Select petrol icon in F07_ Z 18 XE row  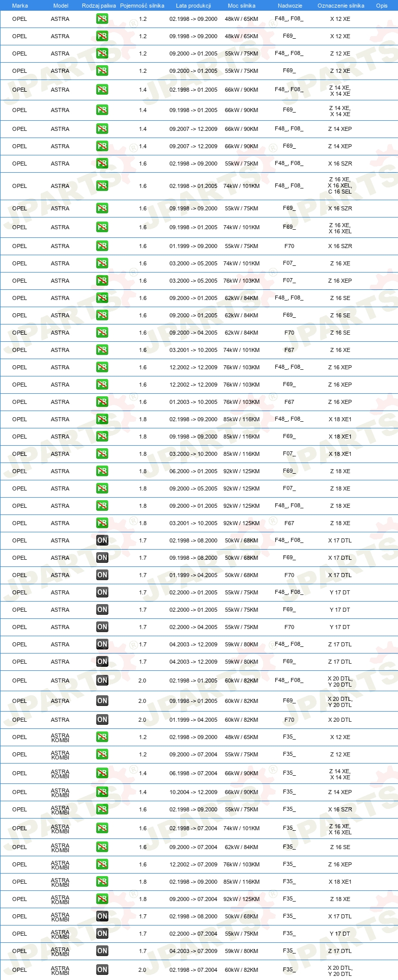102,488
